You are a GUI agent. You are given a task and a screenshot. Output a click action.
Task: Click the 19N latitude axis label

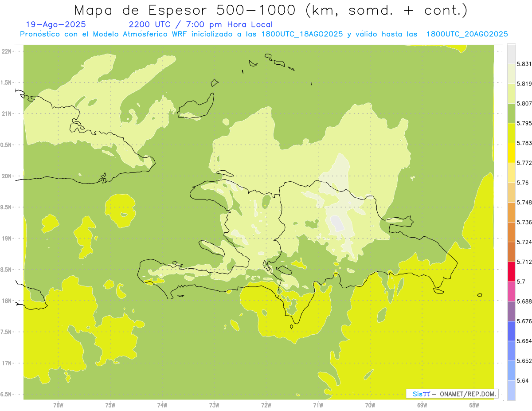(x=7, y=238)
